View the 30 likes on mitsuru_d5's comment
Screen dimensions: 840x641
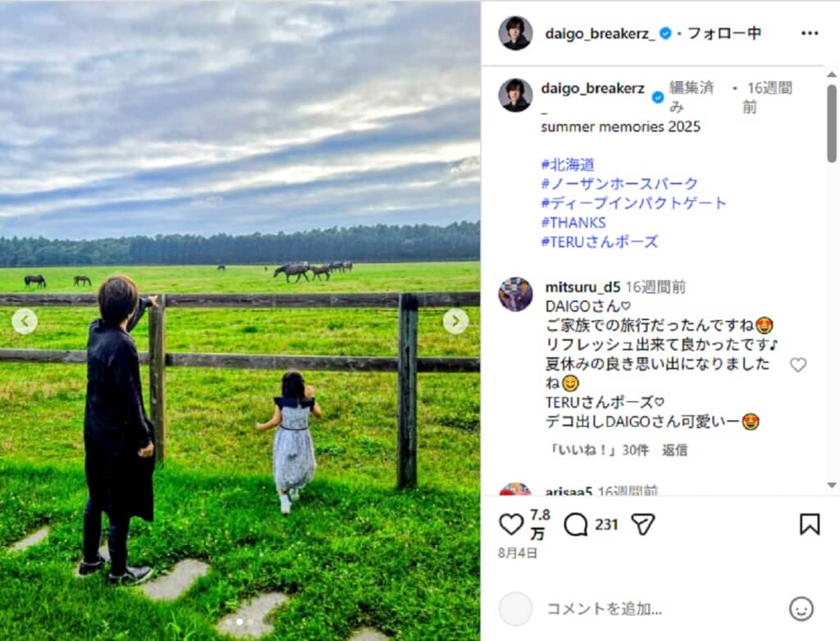(598, 451)
